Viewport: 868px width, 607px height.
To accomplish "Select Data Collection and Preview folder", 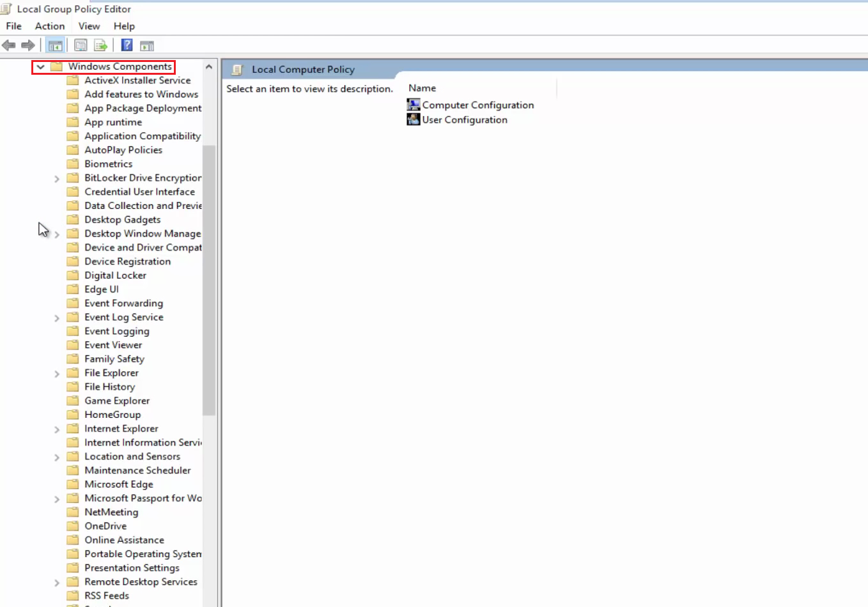I will 143,206.
